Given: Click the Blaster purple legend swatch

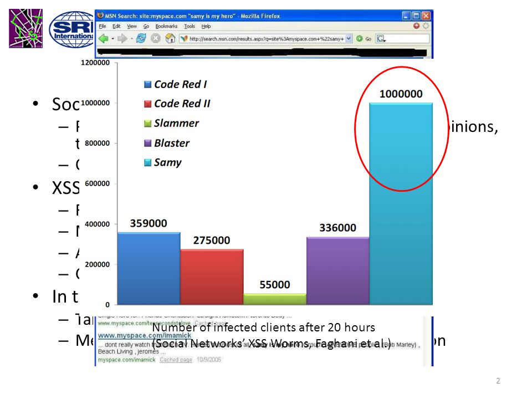Looking at the screenshot, I should pos(147,143).
